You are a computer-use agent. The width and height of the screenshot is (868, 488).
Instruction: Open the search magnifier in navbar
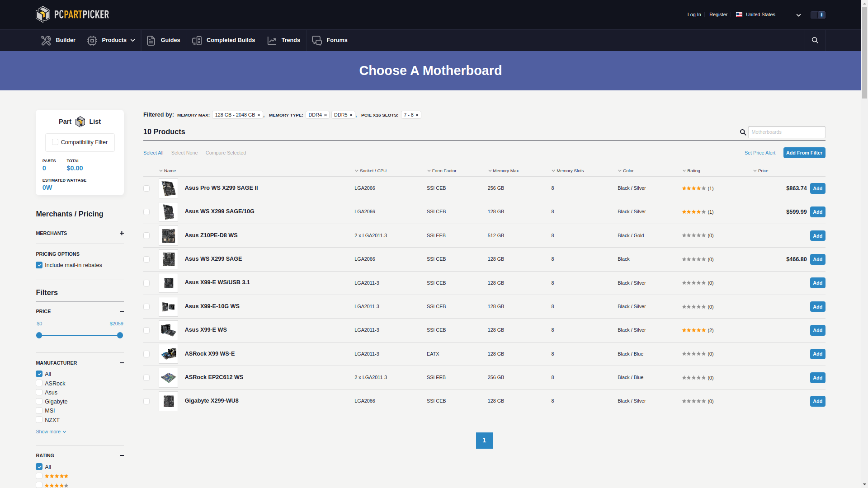click(x=815, y=40)
